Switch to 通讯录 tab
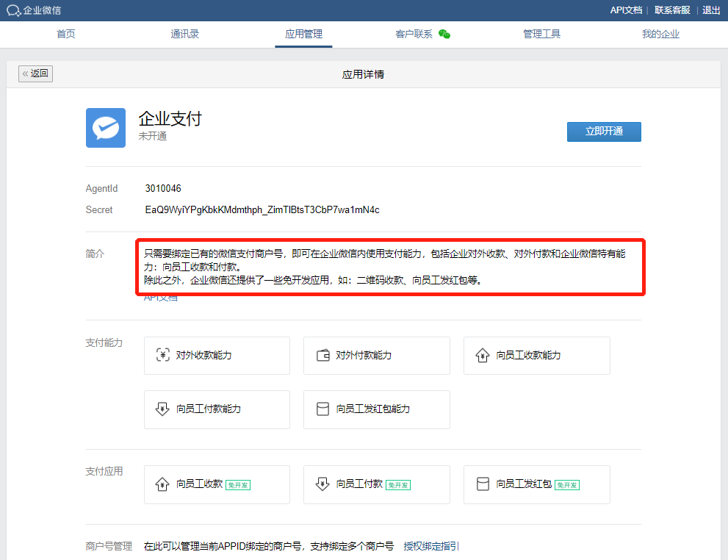This screenshot has width=728, height=560. (184, 34)
